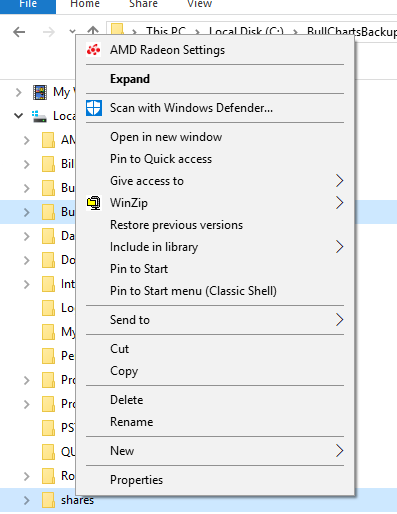Click the arrow beside Send to
The image size is (397, 514).
pyautogui.click(x=339, y=320)
